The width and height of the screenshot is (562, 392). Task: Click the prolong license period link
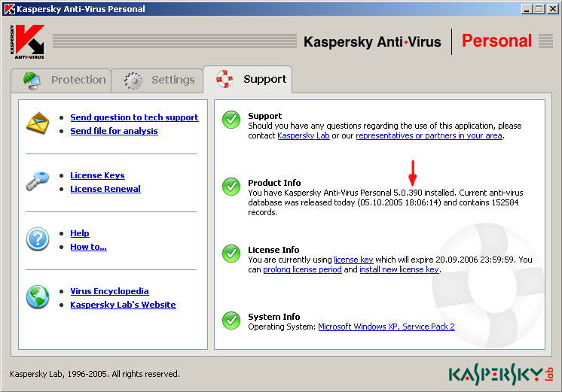303,269
